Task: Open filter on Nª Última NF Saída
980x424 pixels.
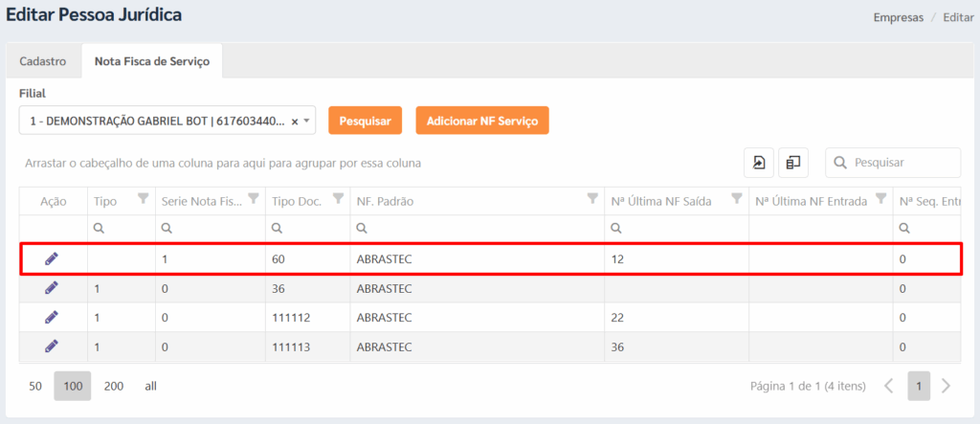Action: point(737,199)
